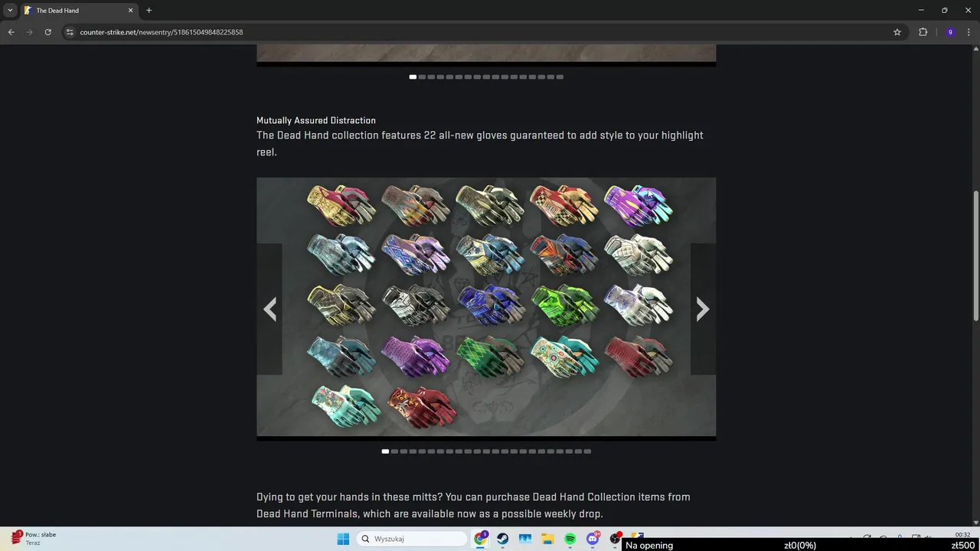Show next slide in glove carousel

(x=703, y=309)
